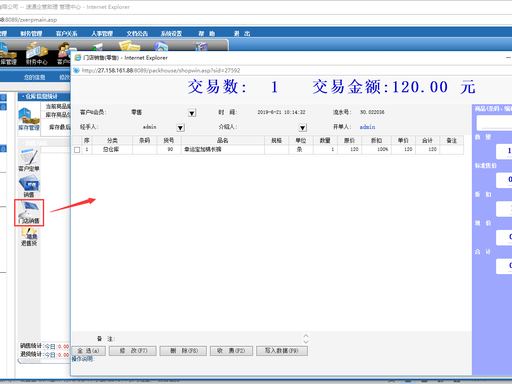This screenshot has height=384, width=512.
Task: Click the 退货统计 today value
Action: click(x=63, y=354)
